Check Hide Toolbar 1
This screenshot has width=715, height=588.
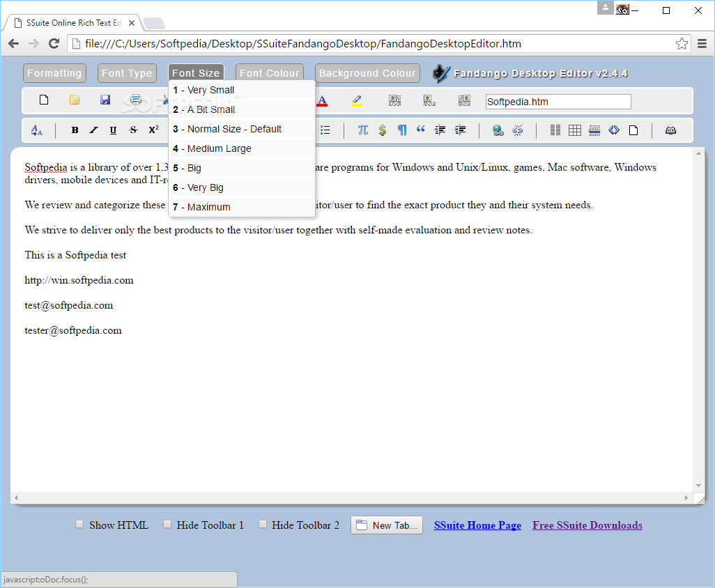click(167, 524)
